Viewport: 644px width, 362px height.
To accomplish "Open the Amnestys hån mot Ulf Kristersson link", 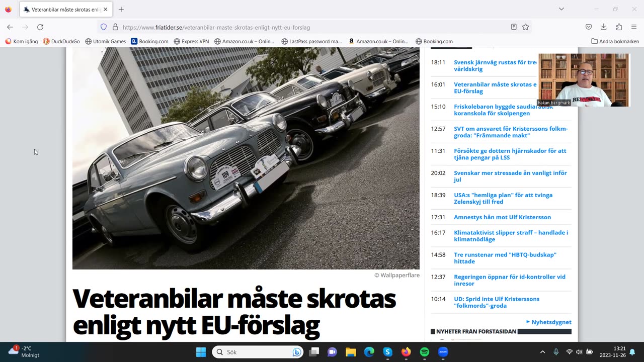I will click(502, 217).
